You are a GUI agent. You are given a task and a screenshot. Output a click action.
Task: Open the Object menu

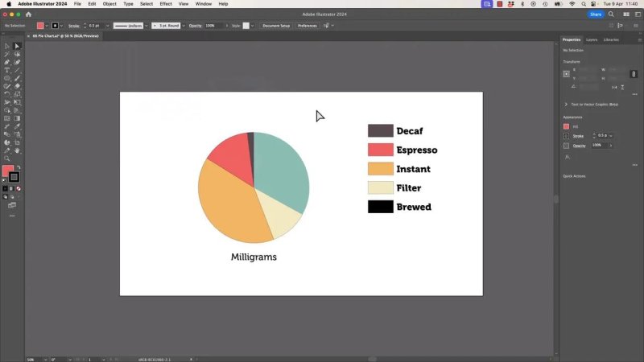point(109,4)
